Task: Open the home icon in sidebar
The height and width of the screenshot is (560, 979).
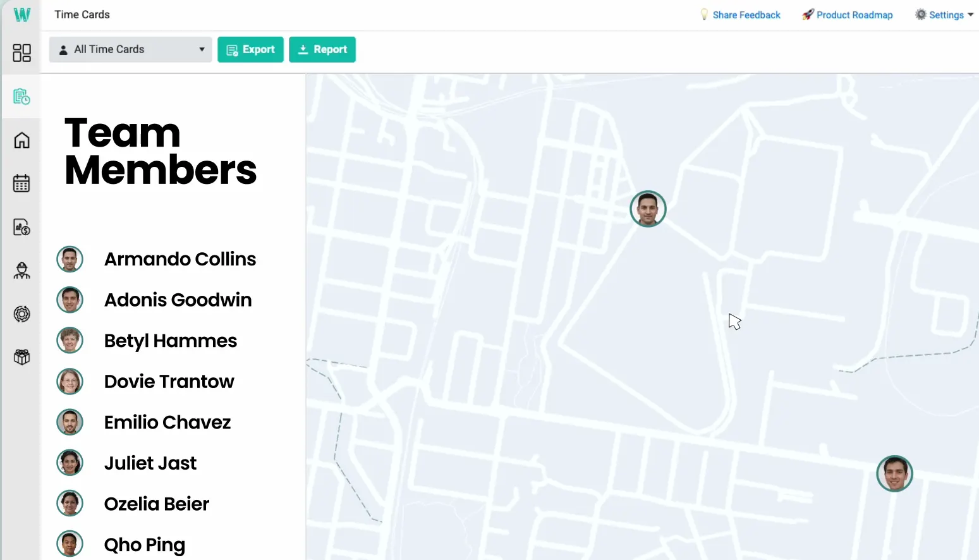Action: tap(21, 140)
